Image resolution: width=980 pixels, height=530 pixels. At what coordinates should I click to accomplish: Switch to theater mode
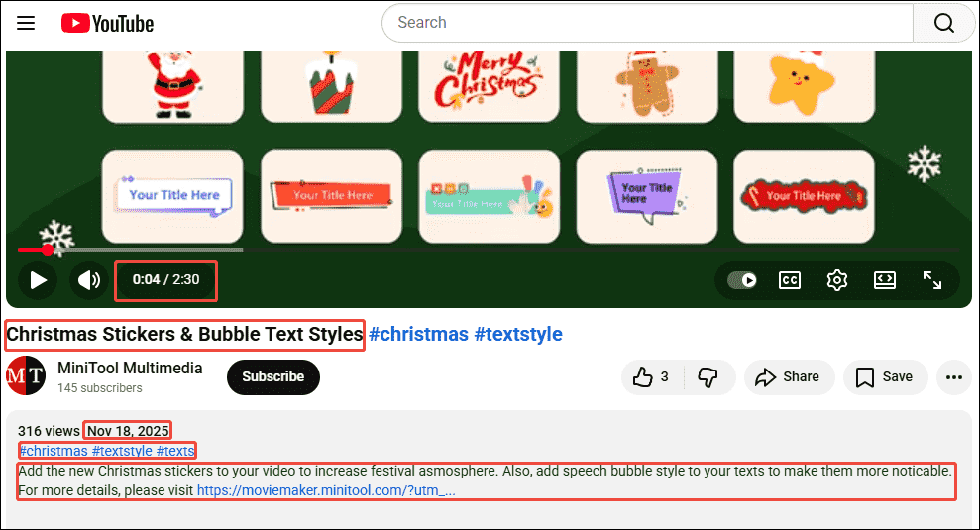pos(884,280)
